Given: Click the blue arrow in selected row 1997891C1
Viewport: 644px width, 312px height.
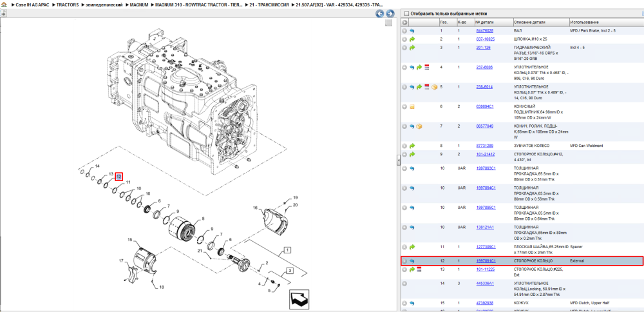Looking at the screenshot, I should point(412,261).
